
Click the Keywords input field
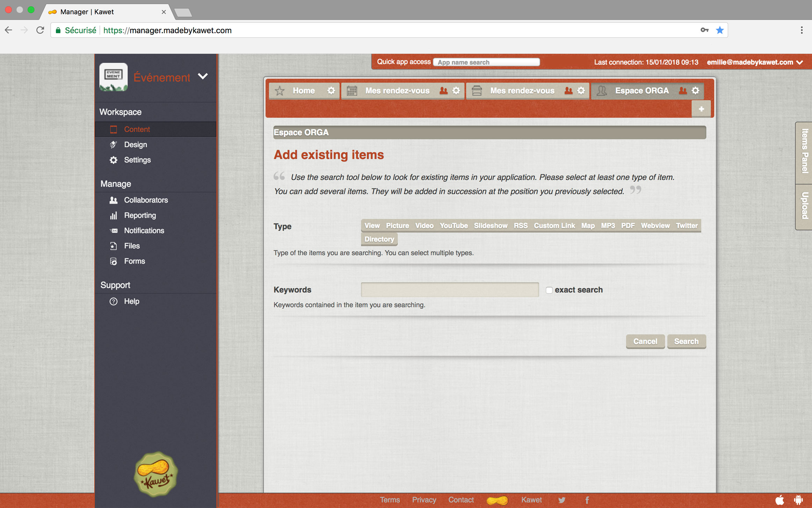point(449,289)
